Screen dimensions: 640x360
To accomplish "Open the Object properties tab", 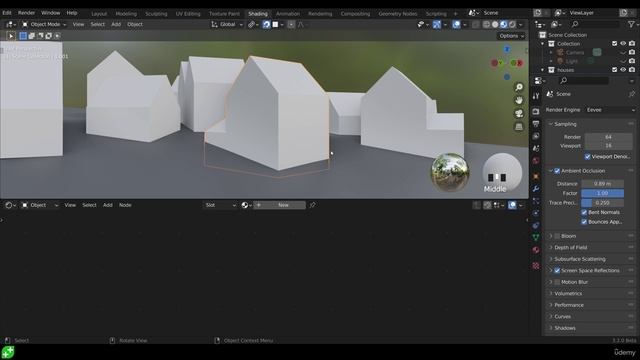I will [x=536, y=176].
